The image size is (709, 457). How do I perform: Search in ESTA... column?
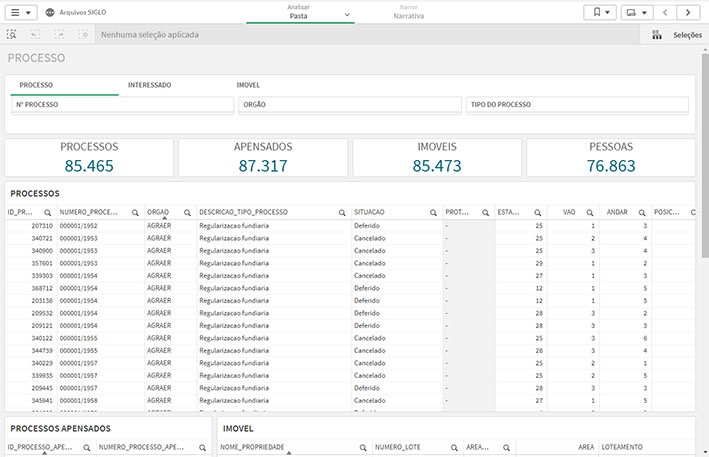tap(538, 212)
